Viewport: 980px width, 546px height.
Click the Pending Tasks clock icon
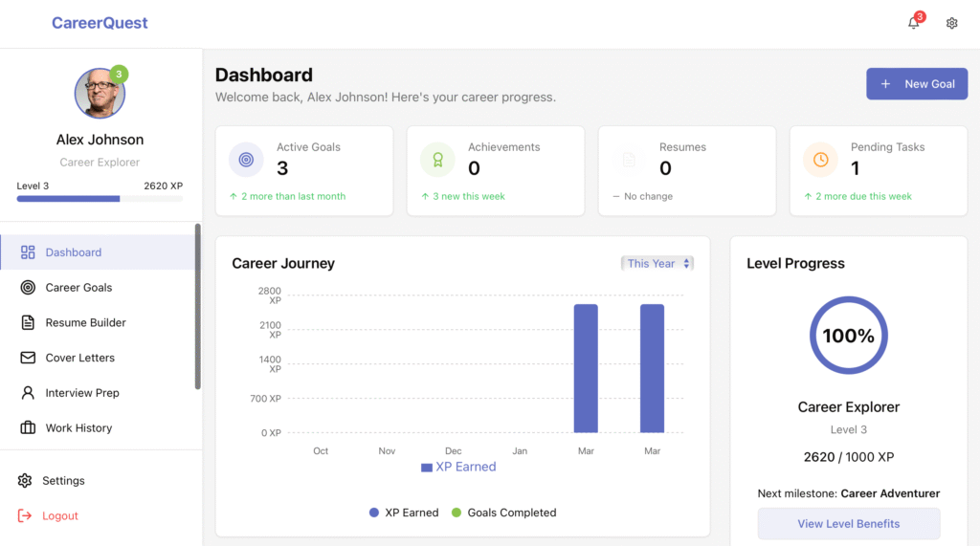820,160
